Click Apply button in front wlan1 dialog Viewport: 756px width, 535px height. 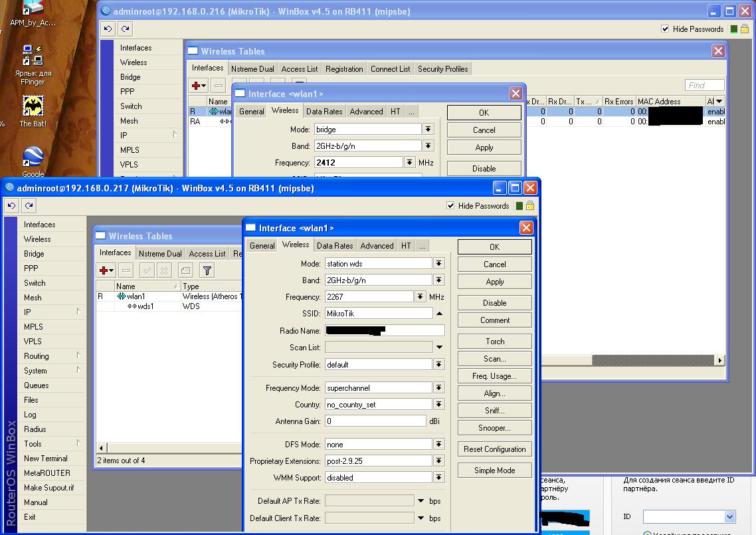(x=495, y=282)
